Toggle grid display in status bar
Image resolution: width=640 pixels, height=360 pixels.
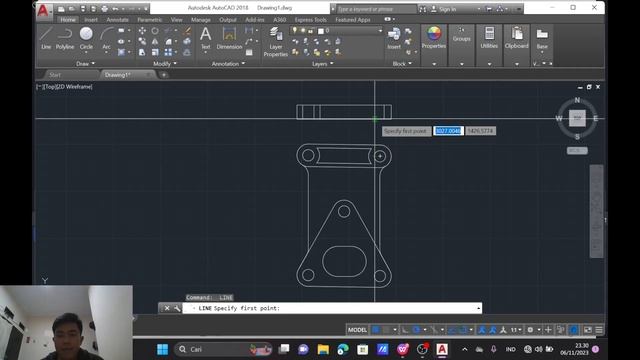pyautogui.click(x=376, y=330)
